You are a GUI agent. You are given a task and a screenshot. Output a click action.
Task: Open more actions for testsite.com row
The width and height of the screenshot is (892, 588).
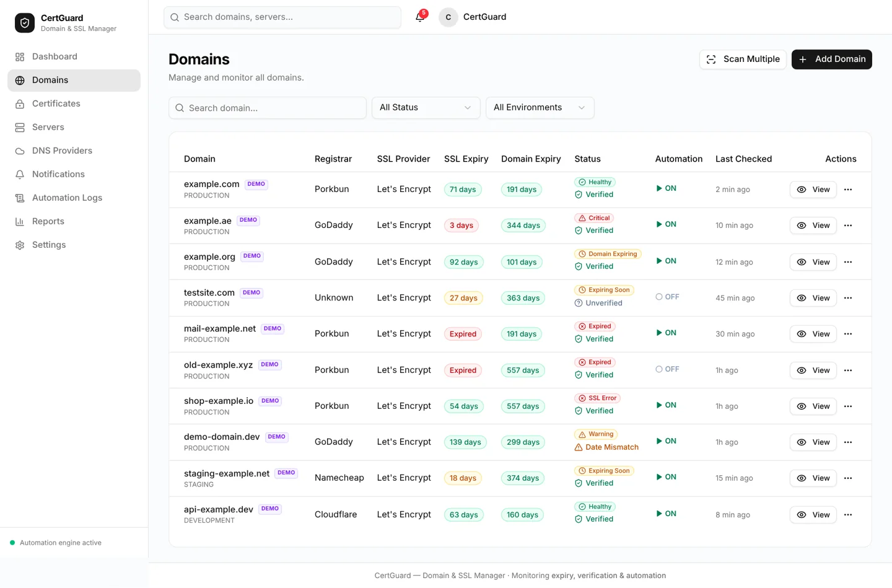[x=848, y=298]
